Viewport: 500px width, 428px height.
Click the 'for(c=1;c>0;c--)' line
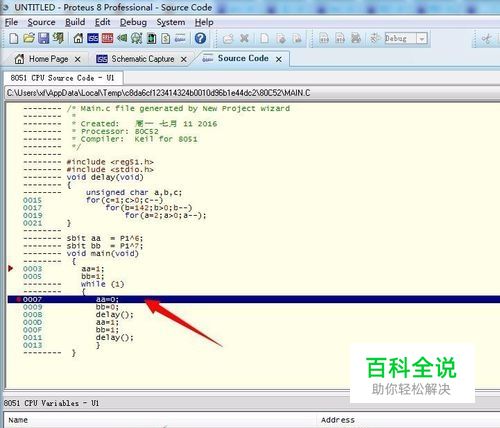125,200
